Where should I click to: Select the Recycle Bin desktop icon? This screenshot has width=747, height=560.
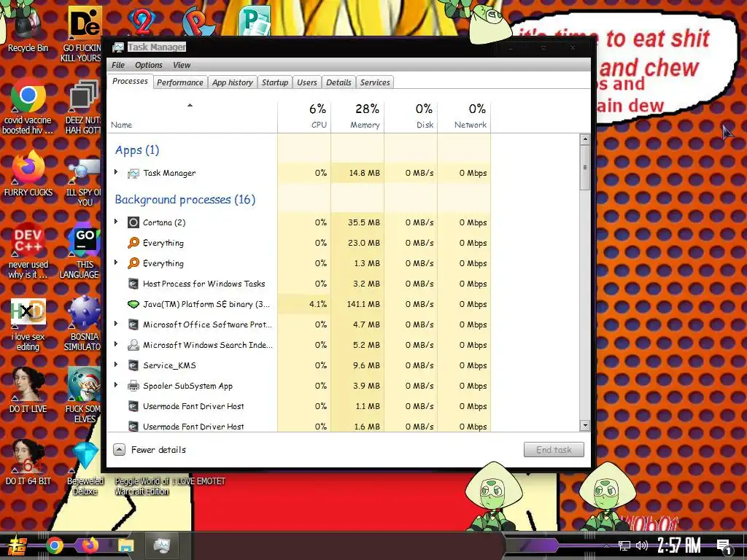tap(28, 23)
